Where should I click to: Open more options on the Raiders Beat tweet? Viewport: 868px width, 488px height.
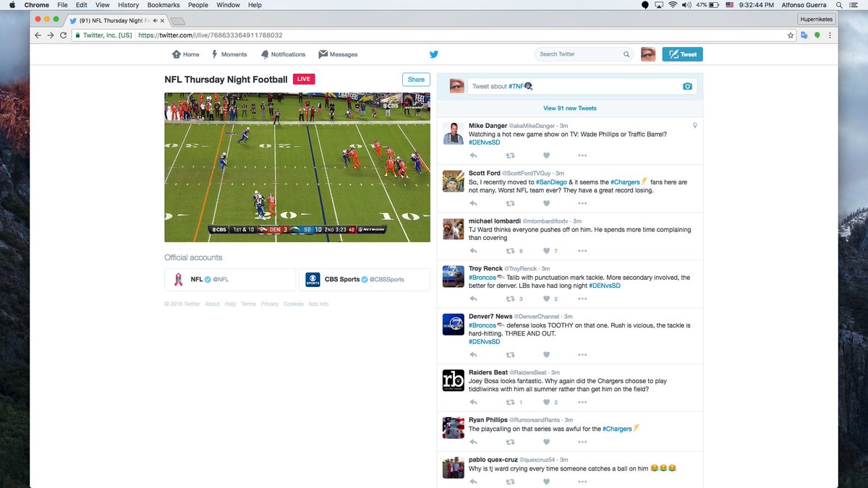click(582, 402)
